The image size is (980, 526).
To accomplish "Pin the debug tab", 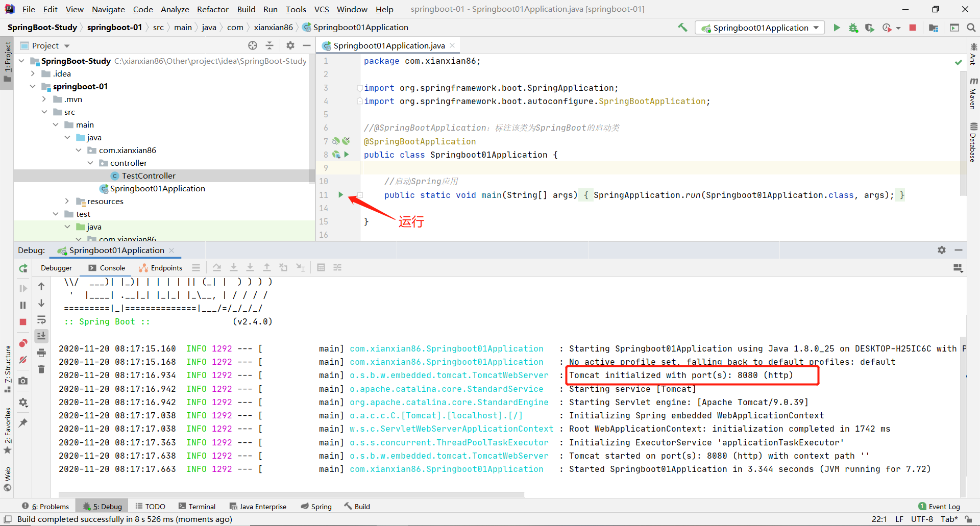I will (x=23, y=422).
